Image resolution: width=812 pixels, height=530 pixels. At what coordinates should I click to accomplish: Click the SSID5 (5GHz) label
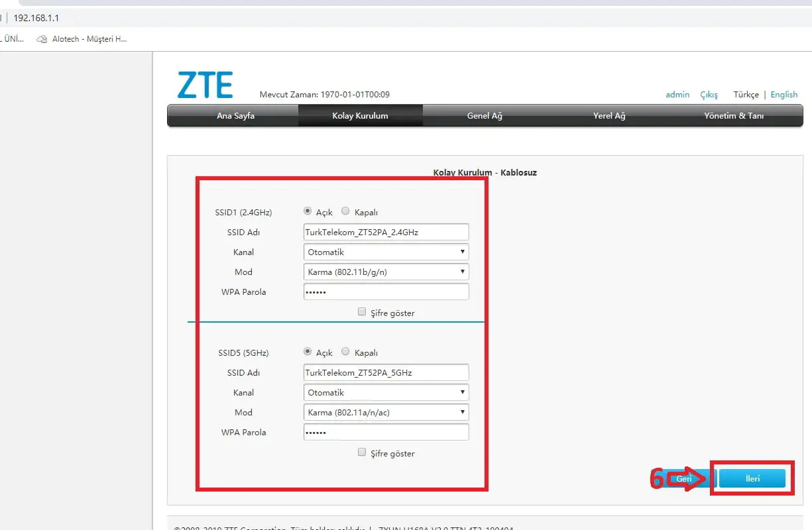[243, 352]
